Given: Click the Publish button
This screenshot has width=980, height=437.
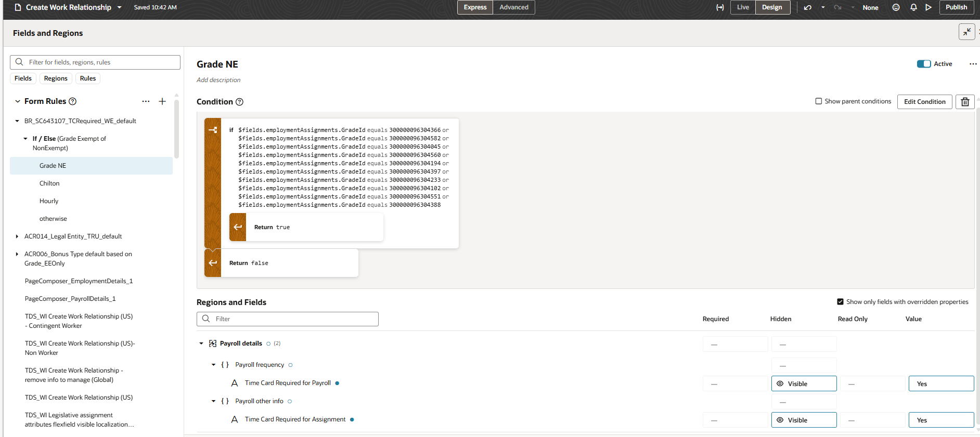Looking at the screenshot, I should pos(956,7).
